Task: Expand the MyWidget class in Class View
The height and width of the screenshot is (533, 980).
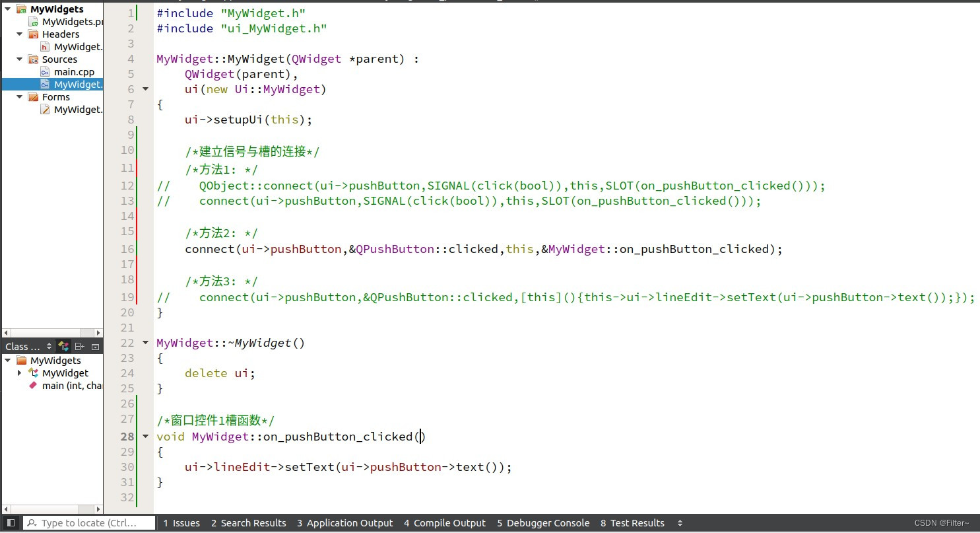Action: 20,373
